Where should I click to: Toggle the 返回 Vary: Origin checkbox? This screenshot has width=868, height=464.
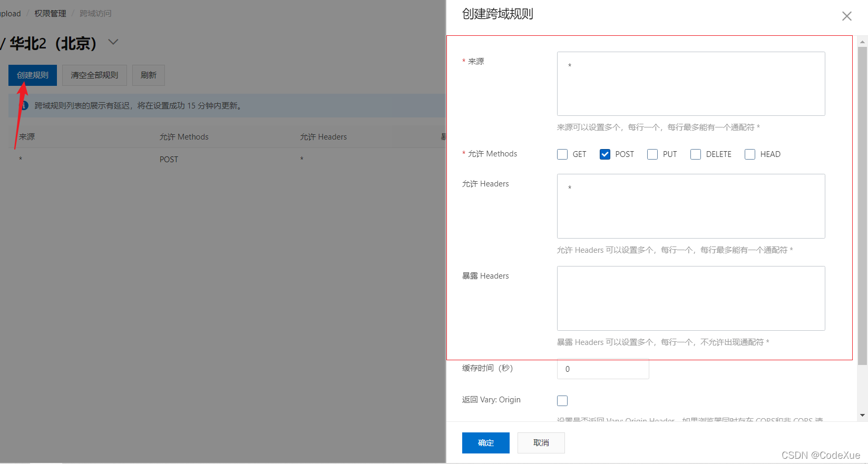(x=562, y=401)
